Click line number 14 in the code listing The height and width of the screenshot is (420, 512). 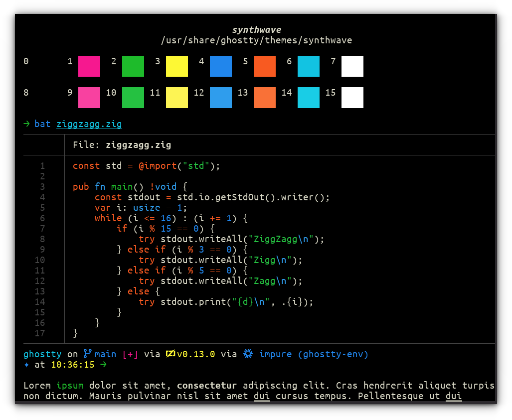[x=39, y=302]
